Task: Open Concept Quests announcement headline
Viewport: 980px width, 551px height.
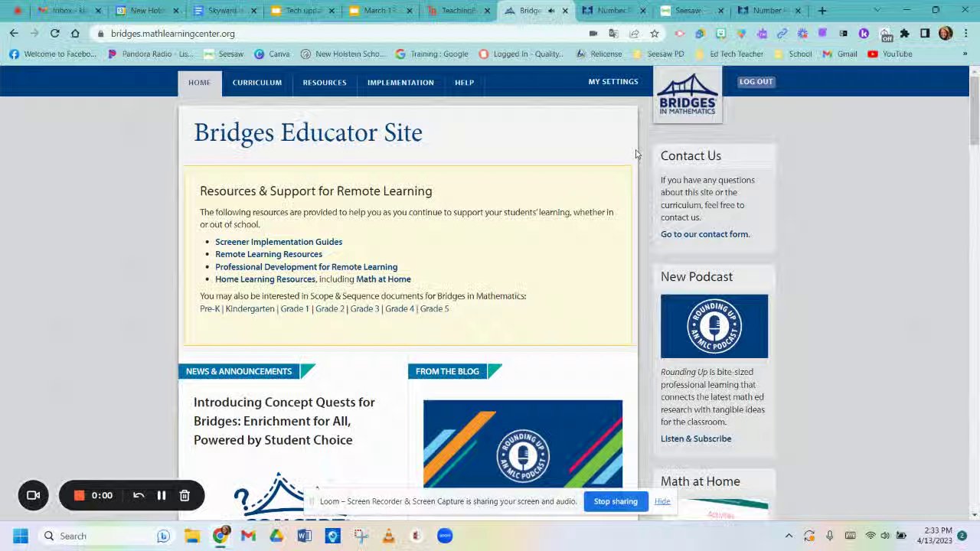Action: [284, 421]
